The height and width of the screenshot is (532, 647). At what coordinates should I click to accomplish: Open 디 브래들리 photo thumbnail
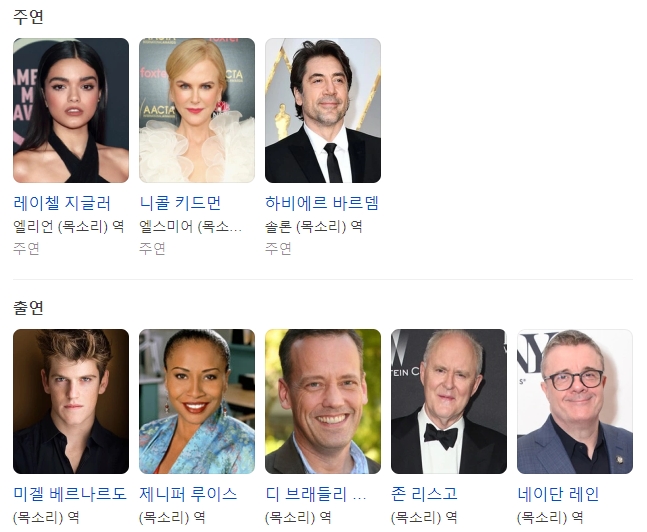click(323, 401)
